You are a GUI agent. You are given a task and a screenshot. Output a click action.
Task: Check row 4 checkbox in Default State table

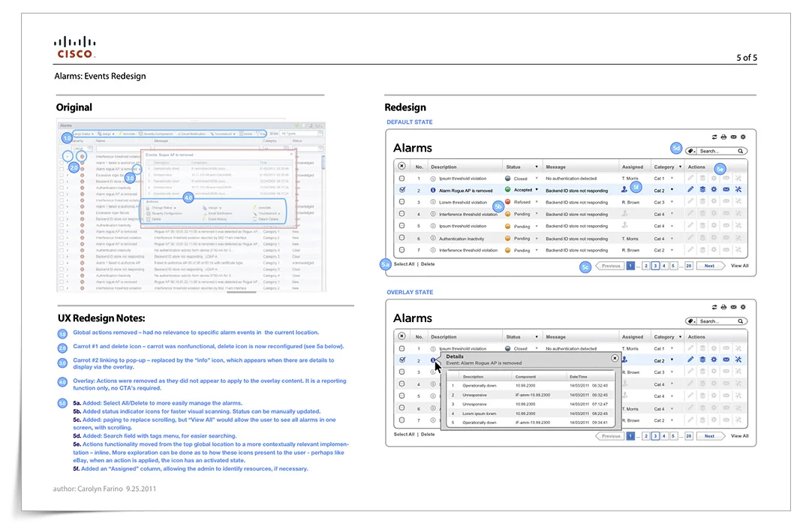[x=401, y=213]
